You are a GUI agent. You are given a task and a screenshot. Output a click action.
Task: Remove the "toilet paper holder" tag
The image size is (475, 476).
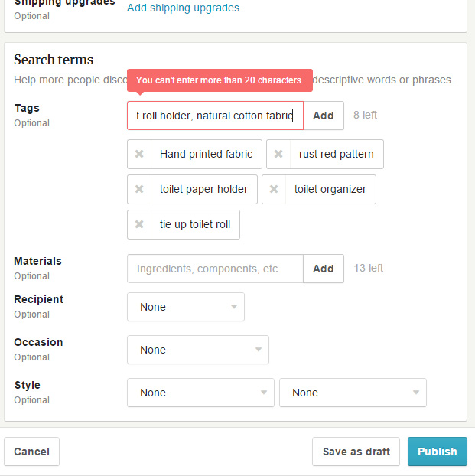pos(139,189)
